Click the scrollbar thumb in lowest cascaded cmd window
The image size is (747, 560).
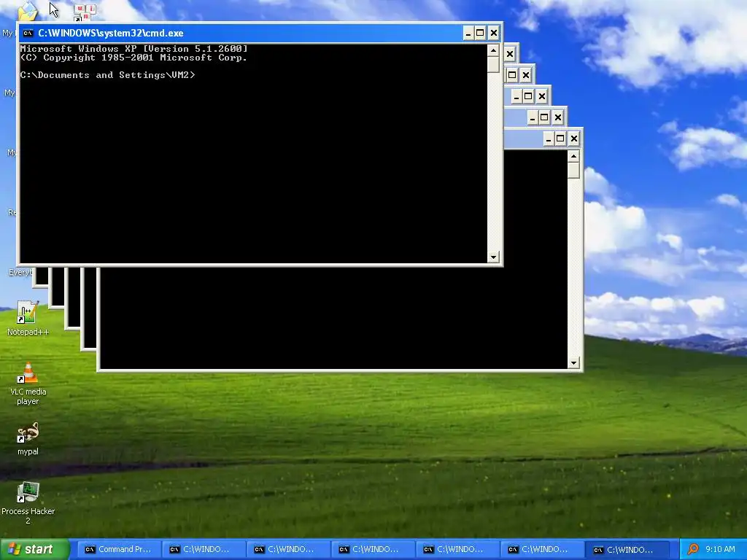573,171
